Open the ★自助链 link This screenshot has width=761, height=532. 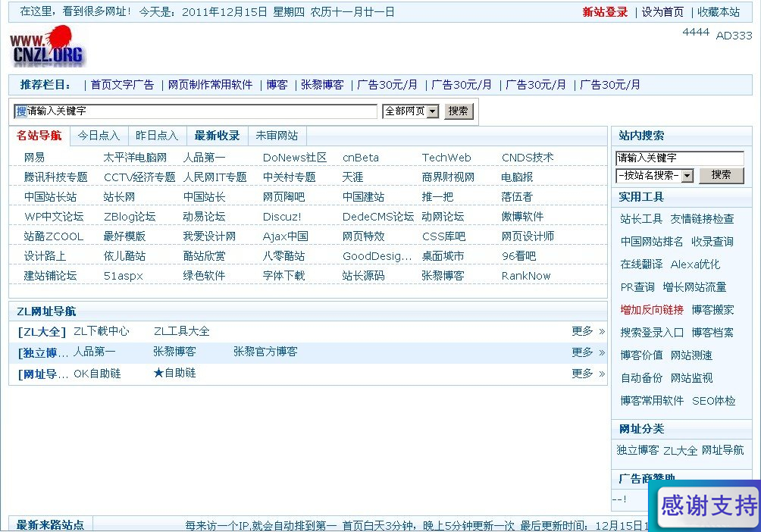pyautogui.click(x=175, y=373)
